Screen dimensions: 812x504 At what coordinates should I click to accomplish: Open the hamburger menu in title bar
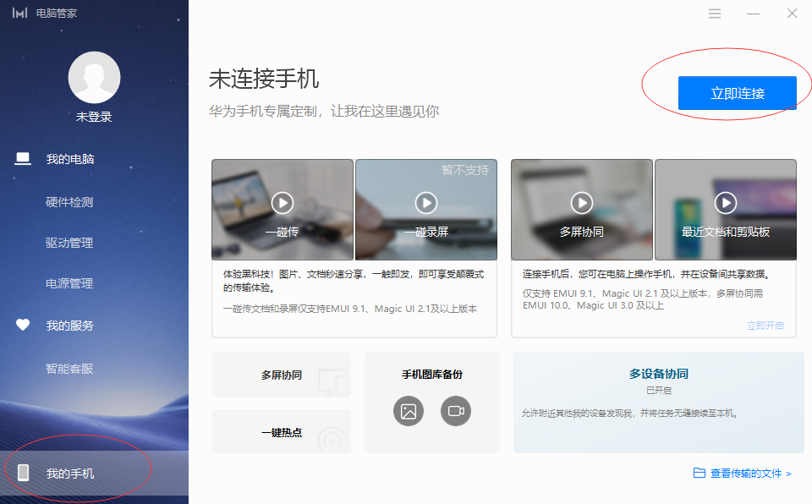point(715,14)
